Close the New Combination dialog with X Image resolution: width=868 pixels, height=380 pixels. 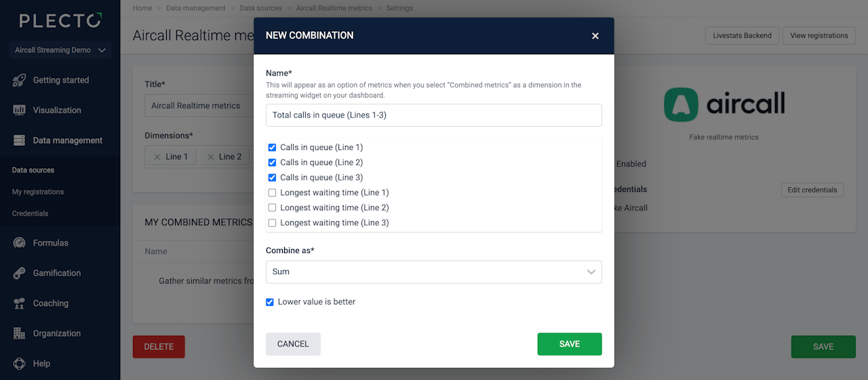pos(595,36)
